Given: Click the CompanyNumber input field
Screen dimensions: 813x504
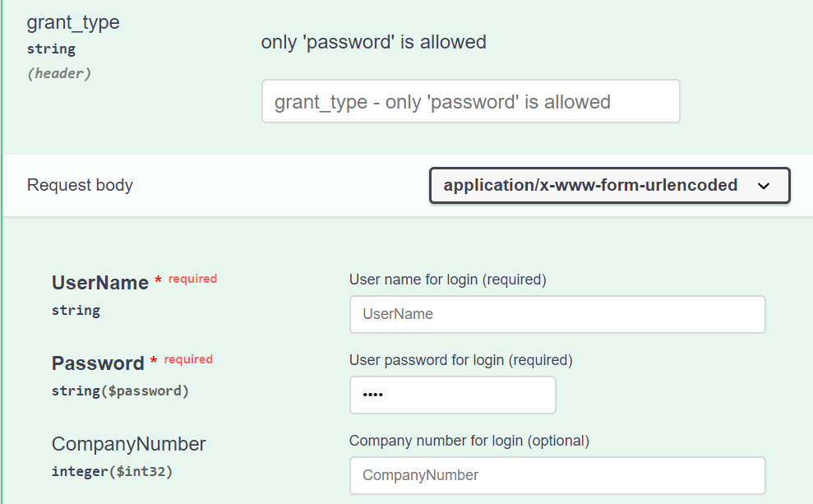Looking at the screenshot, I should click(x=557, y=475).
